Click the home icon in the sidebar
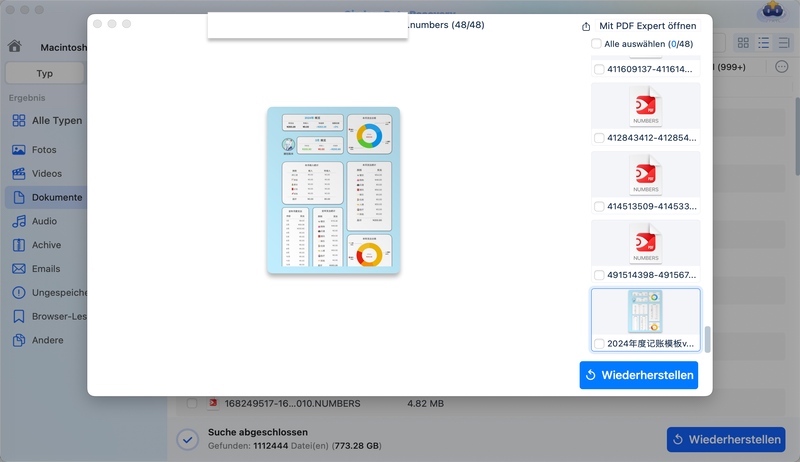Screen dimensions: 800x462 15,46
